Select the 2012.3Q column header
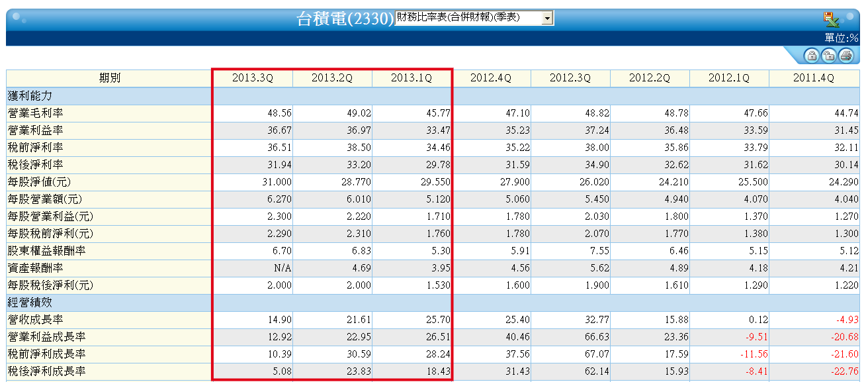This screenshot has height=382, width=868. pyautogui.click(x=570, y=78)
